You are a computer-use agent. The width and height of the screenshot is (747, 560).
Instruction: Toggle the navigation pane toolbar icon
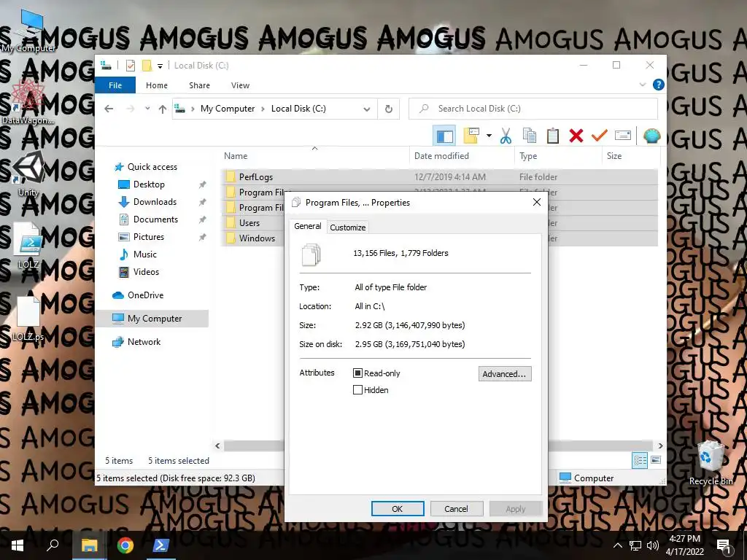coord(444,136)
